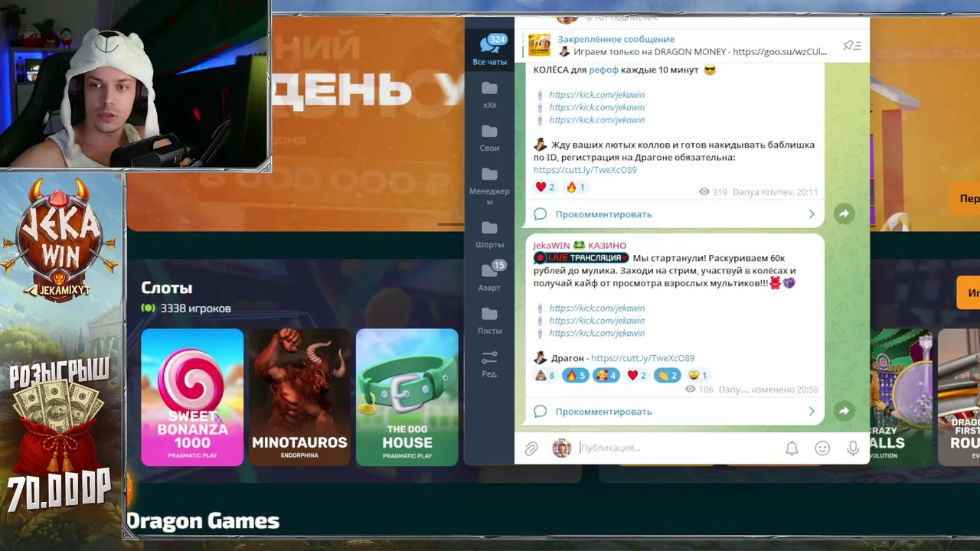
Task: Click 'Прокомментировать' under the 20:11 post
Action: click(x=603, y=214)
